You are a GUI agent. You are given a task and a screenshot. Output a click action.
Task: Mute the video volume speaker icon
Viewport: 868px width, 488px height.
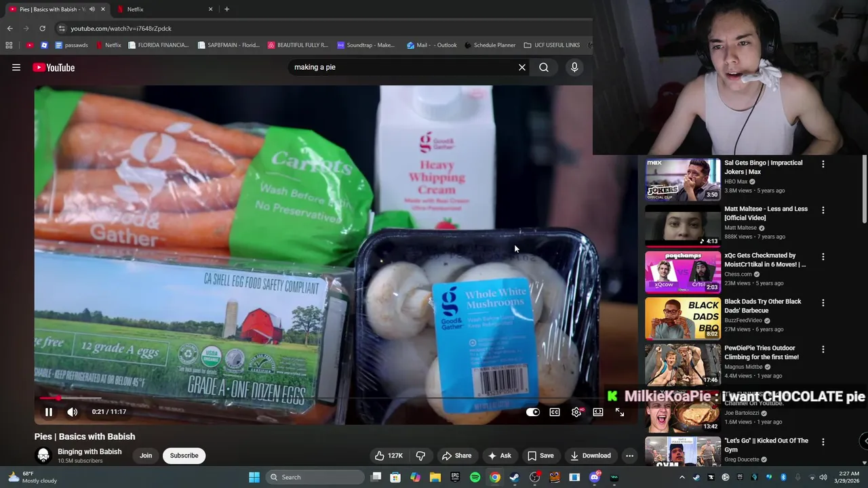(x=72, y=411)
